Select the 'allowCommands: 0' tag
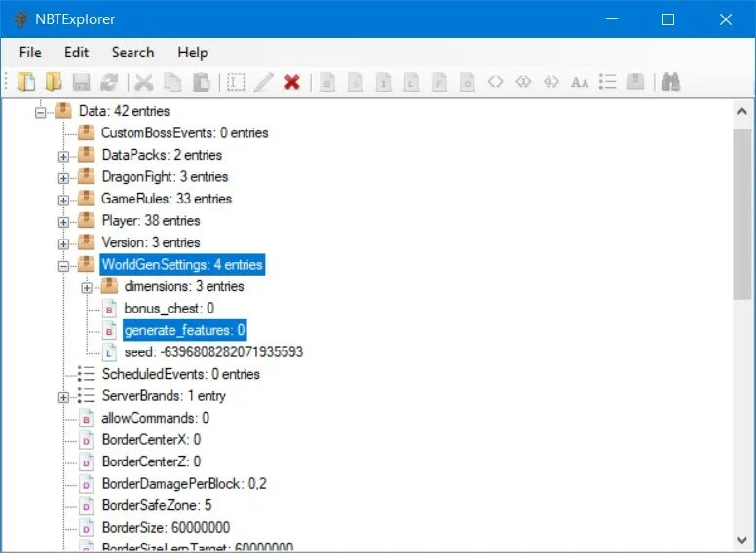 coord(155,418)
